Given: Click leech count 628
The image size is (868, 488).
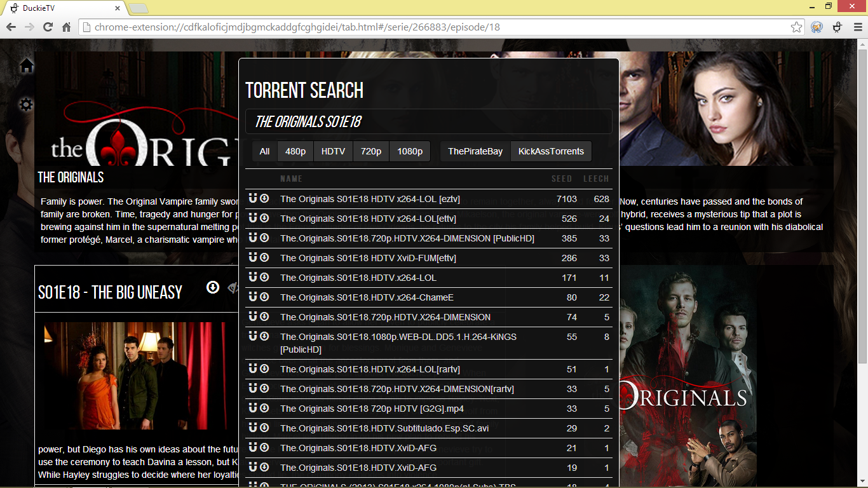Looking at the screenshot, I should 602,199.
